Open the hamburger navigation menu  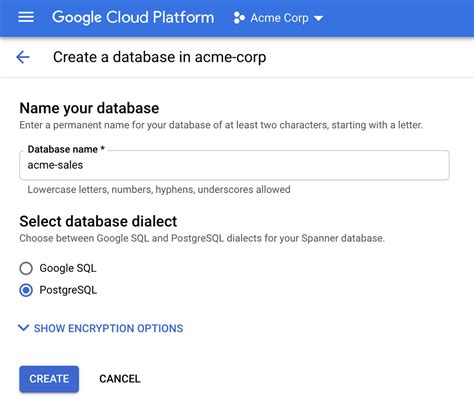(26, 17)
